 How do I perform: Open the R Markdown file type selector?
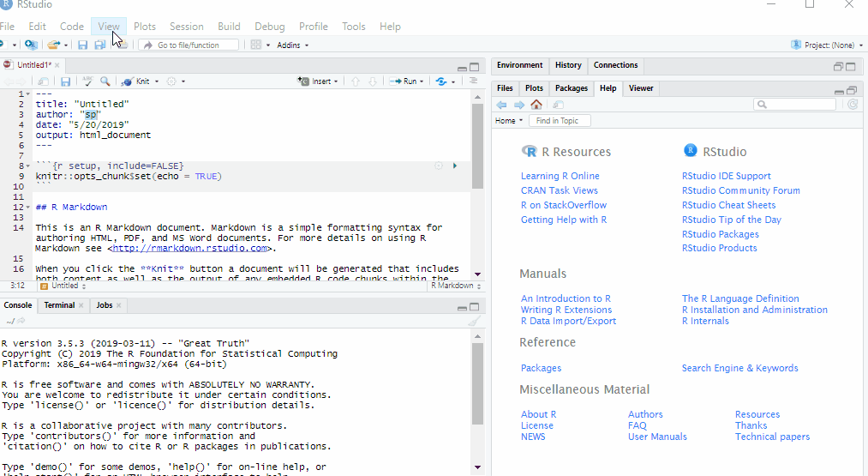[x=455, y=286]
